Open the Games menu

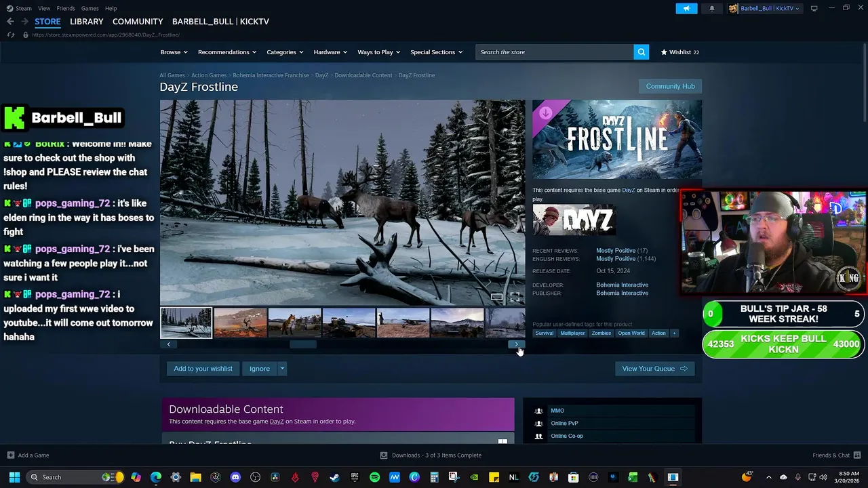click(90, 8)
